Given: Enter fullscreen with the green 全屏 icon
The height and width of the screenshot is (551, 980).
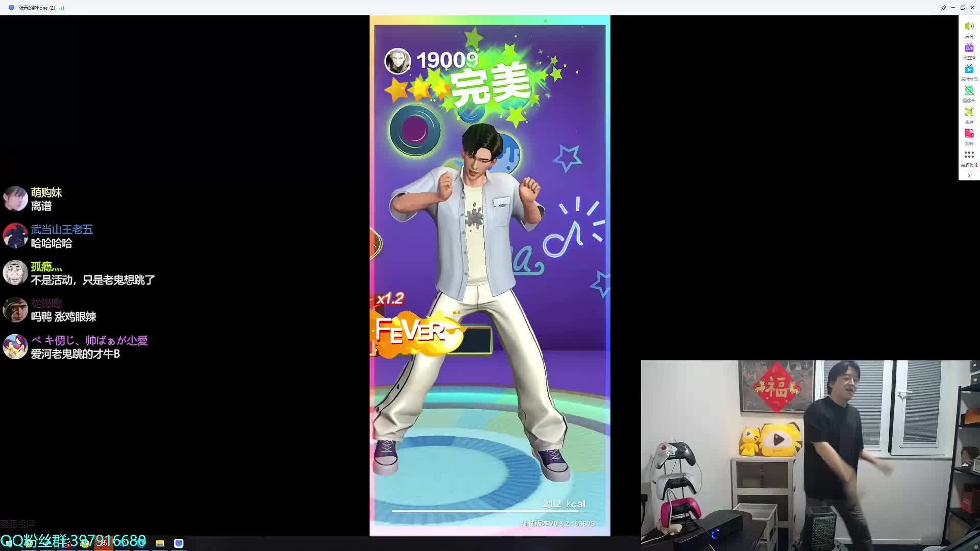Looking at the screenshot, I should 969,112.
